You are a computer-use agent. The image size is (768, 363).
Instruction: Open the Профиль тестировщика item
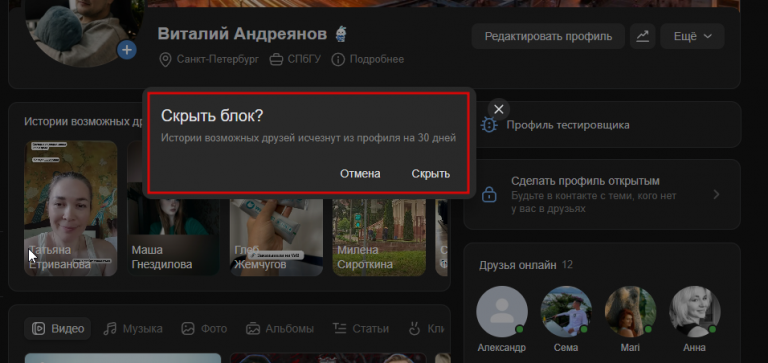602,125
